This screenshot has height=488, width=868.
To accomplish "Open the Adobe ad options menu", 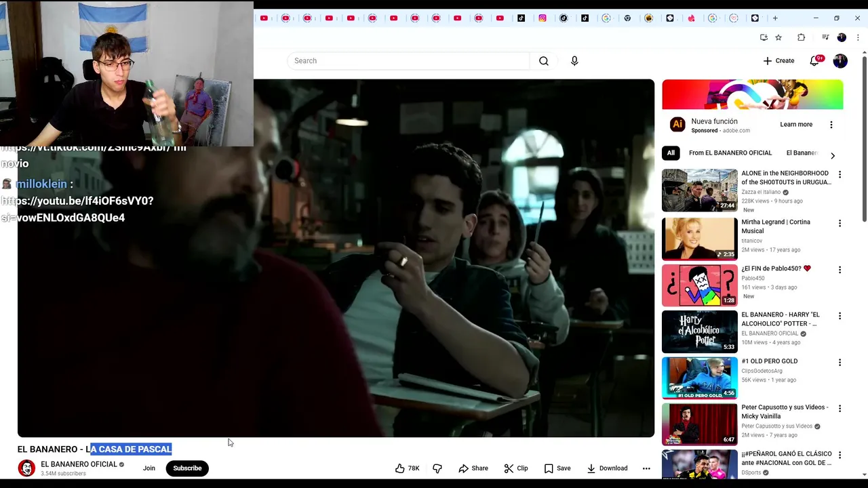I will [x=831, y=125].
